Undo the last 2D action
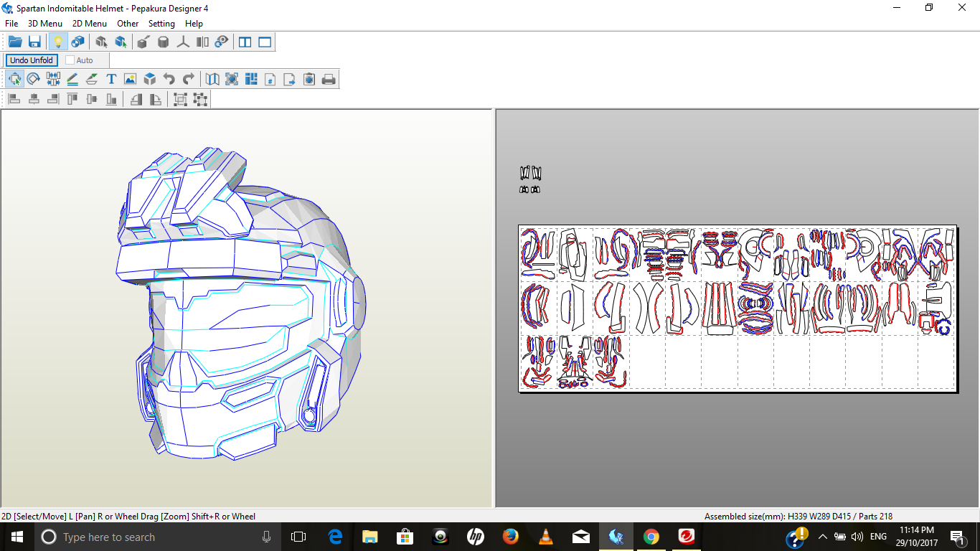The width and height of the screenshot is (980, 551). point(169,79)
